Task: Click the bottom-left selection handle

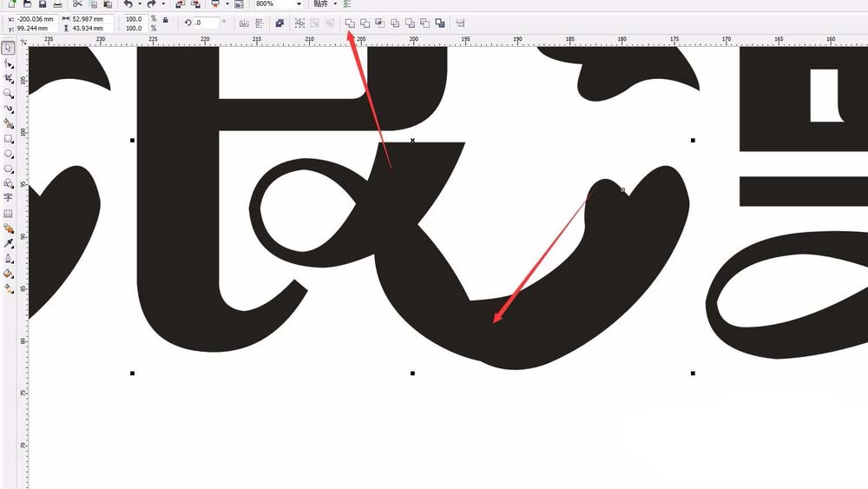Action: [132, 373]
